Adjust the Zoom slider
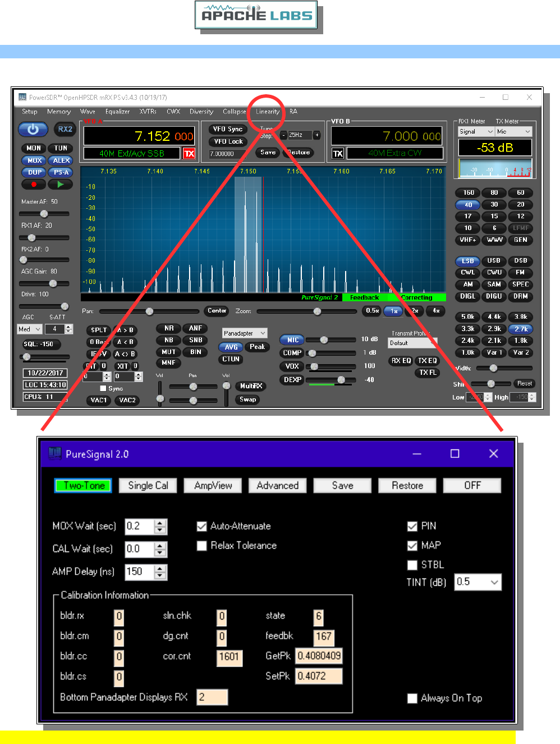 [307, 311]
